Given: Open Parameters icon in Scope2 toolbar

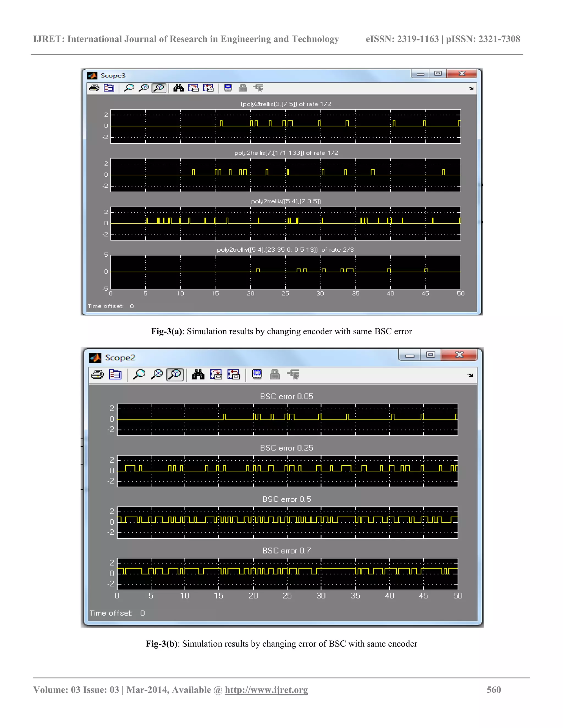Looking at the screenshot, I should click(x=115, y=375).
